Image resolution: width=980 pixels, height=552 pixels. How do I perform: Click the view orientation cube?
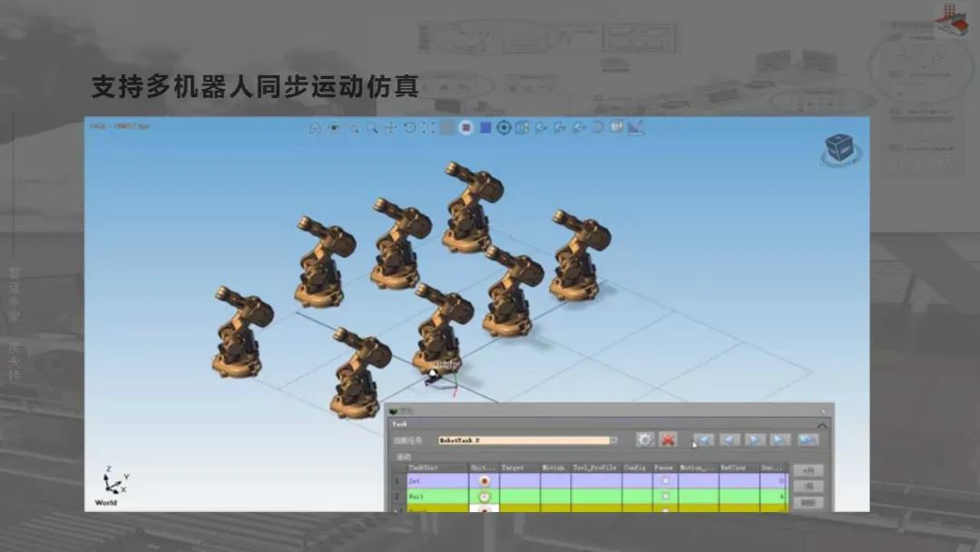(x=838, y=148)
